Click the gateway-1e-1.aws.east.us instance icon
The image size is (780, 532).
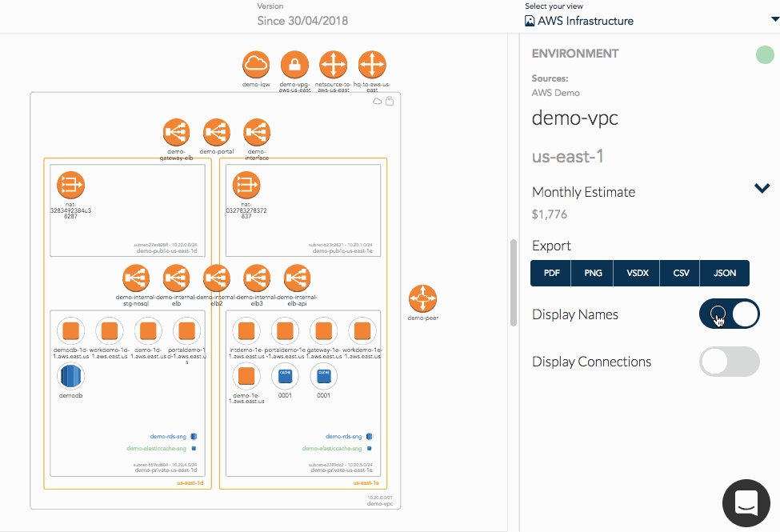pyautogui.click(x=323, y=331)
